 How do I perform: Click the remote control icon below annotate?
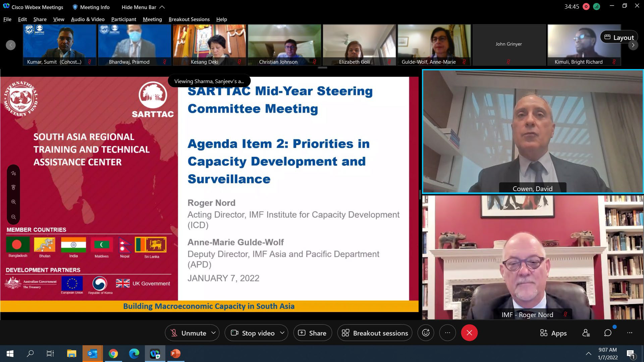13,187
